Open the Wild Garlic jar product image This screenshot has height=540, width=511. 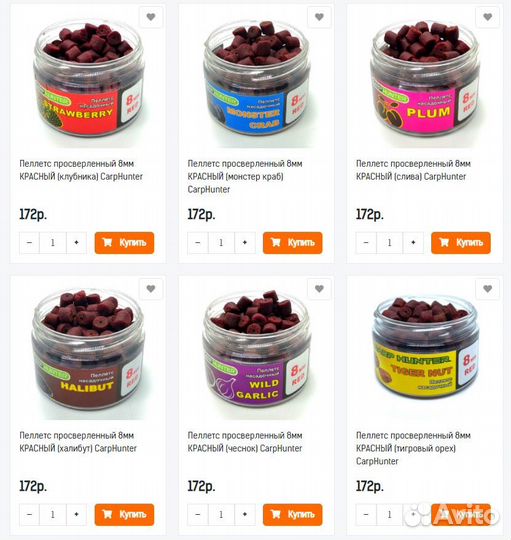pos(257,350)
